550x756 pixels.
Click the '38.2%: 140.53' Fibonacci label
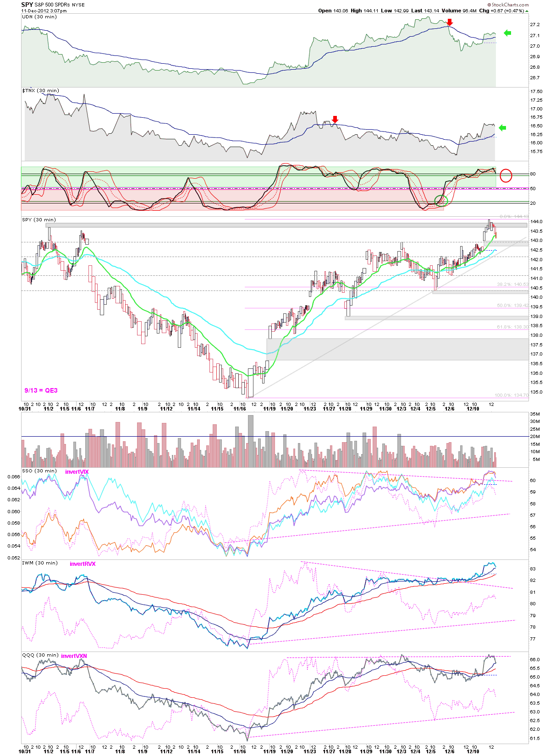coord(512,285)
